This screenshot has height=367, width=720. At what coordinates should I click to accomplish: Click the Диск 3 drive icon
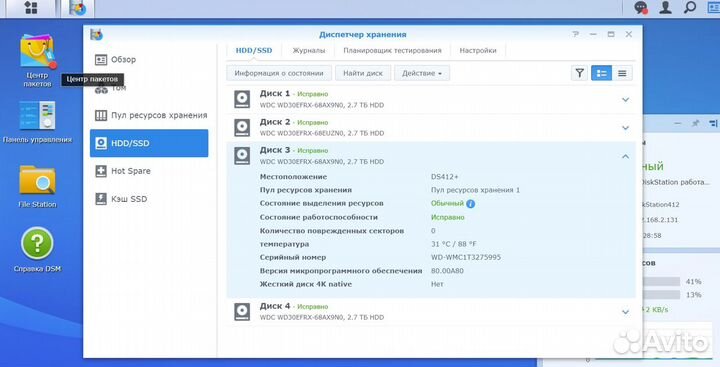tap(242, 156)
